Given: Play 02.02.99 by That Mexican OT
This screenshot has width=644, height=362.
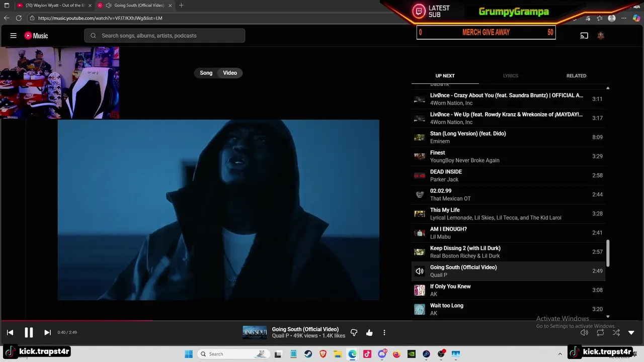Looking at the screenshot, I should [x=508, y=195].
